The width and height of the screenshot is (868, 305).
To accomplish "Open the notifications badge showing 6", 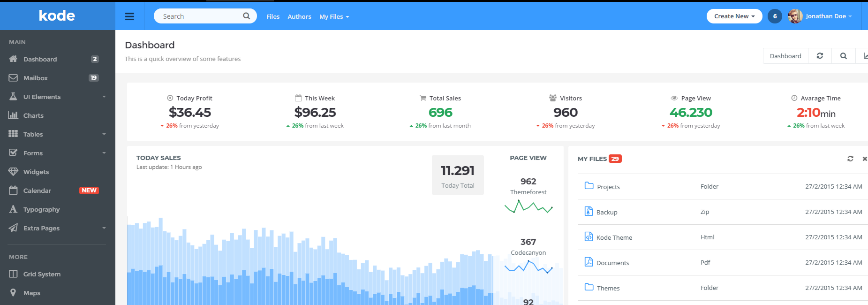I will pyautogui.click(x=775, y=16).
